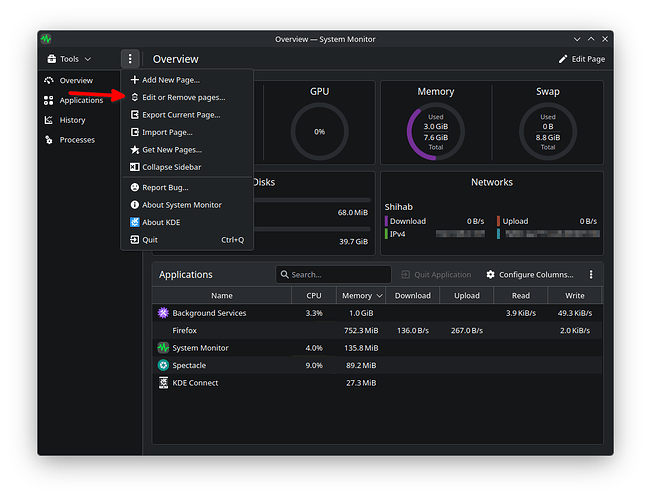This screenshot has width=651, height=500.
Task: Choose Edit or Remove pages option
Action: tap(183, 97)
